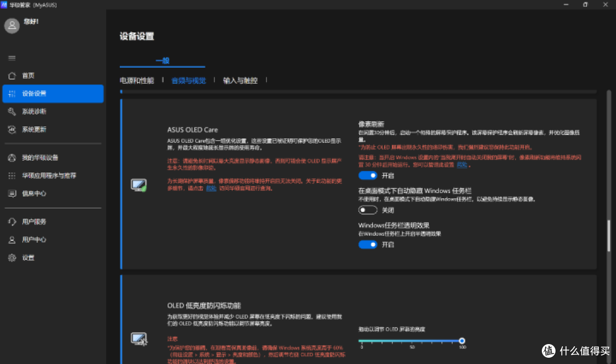This screenshot has width=616, height=364.
Task: Click the 用户服务 headset icon
Action: [12, 222]
